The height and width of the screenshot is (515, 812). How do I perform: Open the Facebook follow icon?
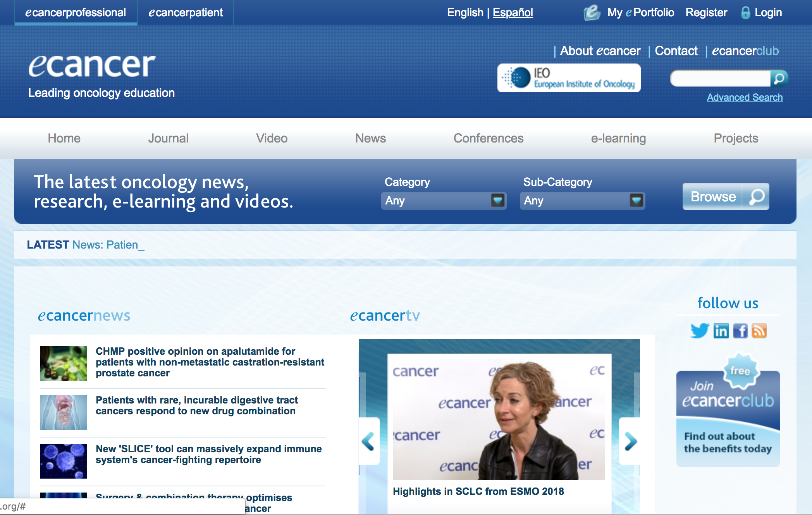pyautogui.click(x=740, y=331)
